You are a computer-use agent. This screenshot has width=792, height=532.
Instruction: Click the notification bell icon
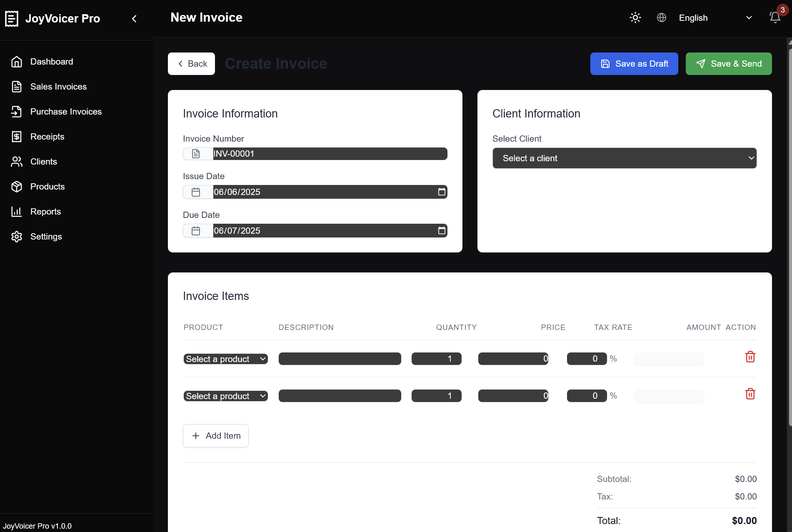[775, 17]
